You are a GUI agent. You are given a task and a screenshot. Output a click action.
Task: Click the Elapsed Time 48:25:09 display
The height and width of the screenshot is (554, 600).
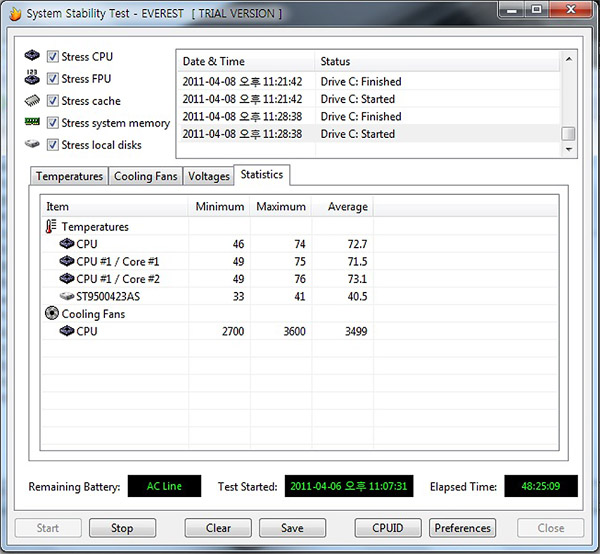541,486
